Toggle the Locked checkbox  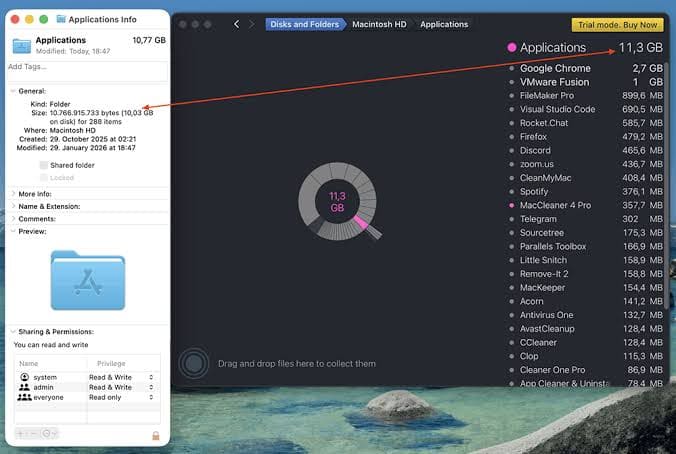click(44, 177)
